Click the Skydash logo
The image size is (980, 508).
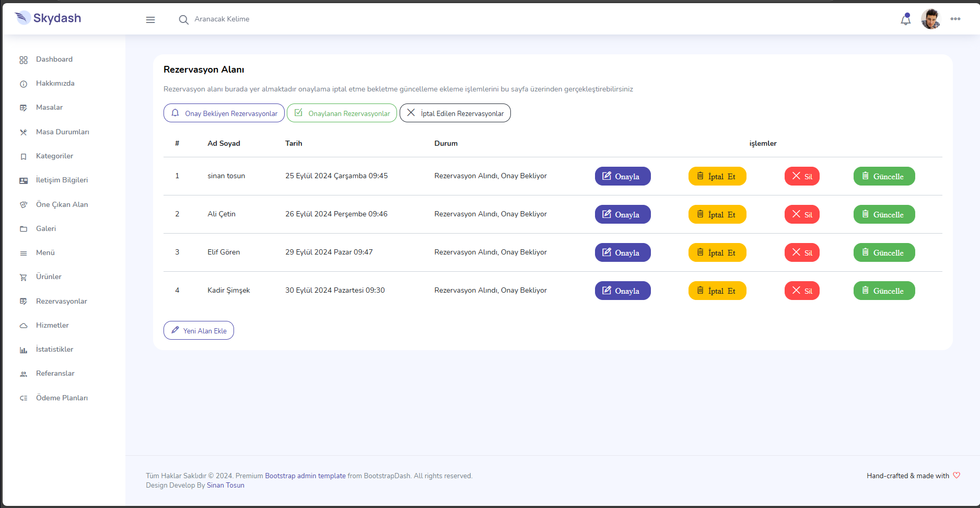[x=48, y=18]
